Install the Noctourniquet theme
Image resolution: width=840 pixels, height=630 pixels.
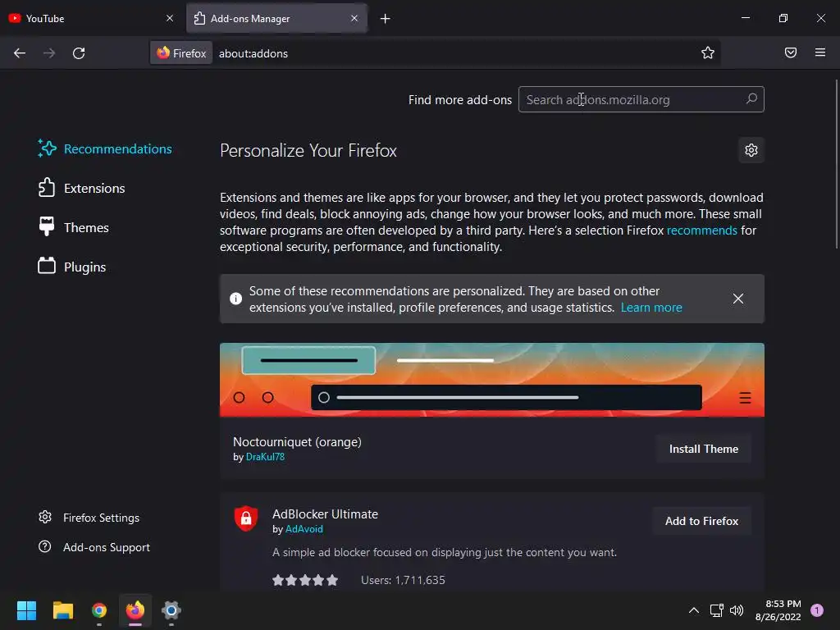(x=703, y=449)
